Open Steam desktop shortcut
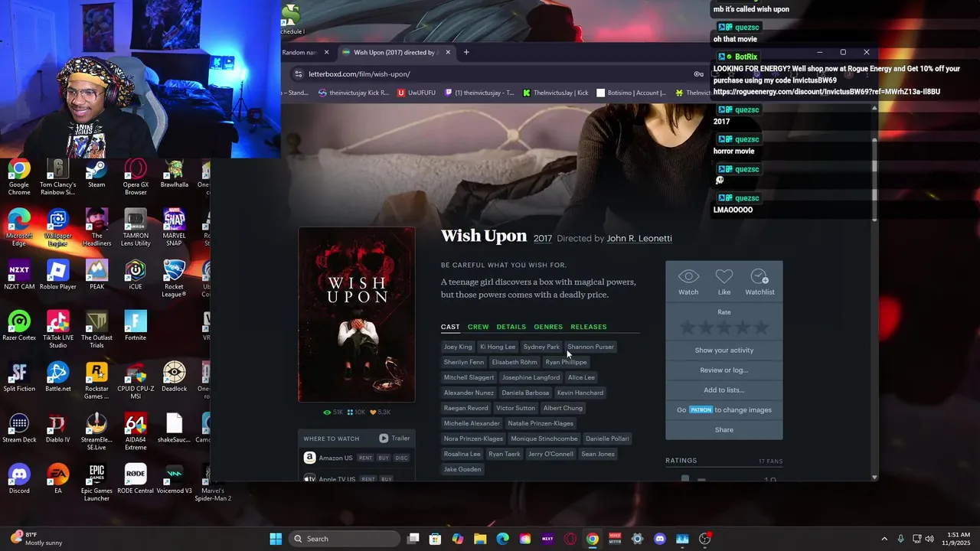 click(96, 174)
